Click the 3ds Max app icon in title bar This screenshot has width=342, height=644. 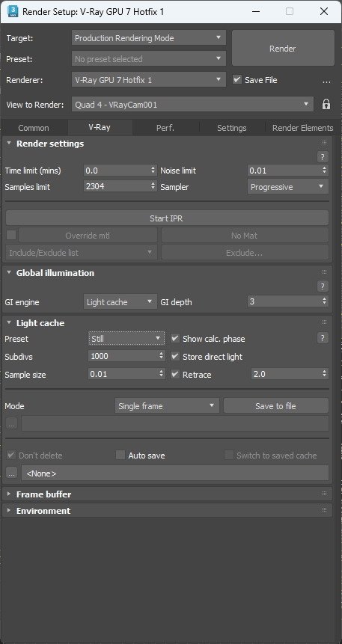(13, 11)
